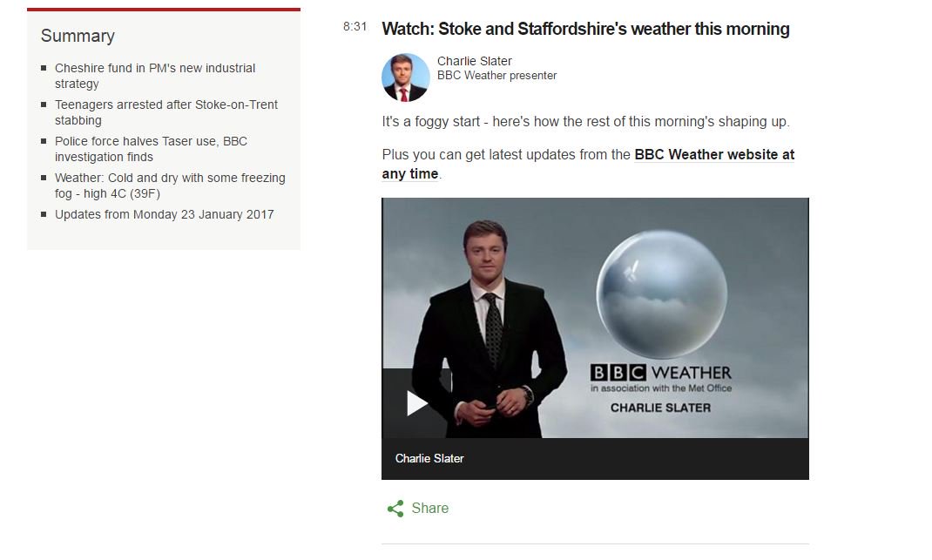This screenshot has height=560, width=932.
Task: Click the 8:31 timestamp
Action: pos(355,26)
